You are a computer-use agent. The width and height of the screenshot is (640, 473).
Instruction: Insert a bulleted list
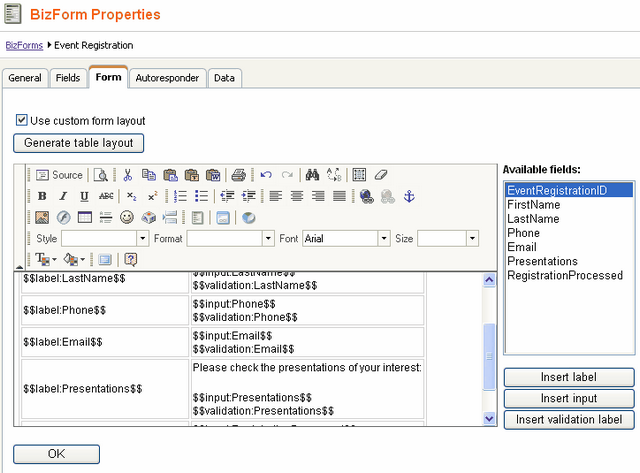(x=201, y=196)
